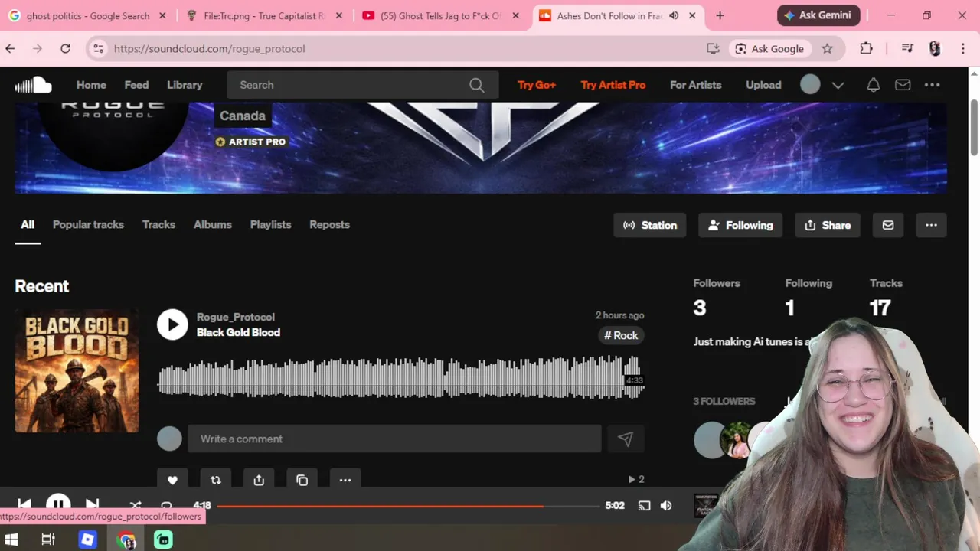Click the # Rock tag

coord(620,335)
